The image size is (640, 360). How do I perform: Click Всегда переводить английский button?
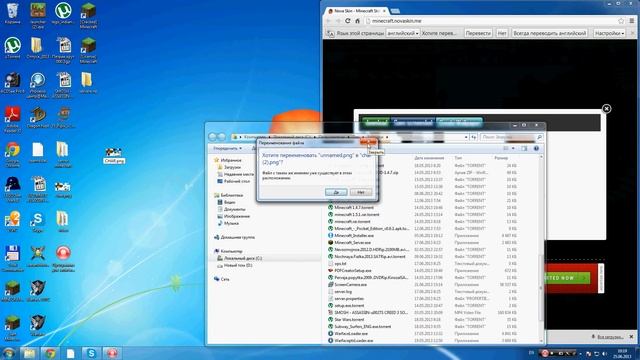[550, 33]
